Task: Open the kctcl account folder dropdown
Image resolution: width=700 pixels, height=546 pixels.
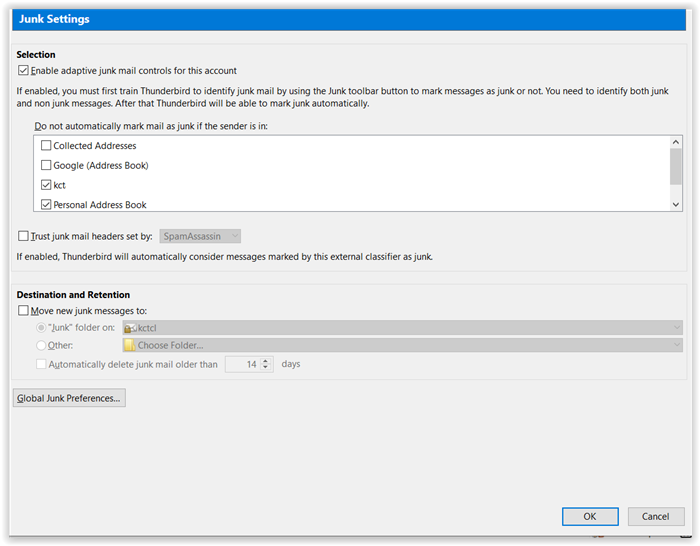Action: 402,328
